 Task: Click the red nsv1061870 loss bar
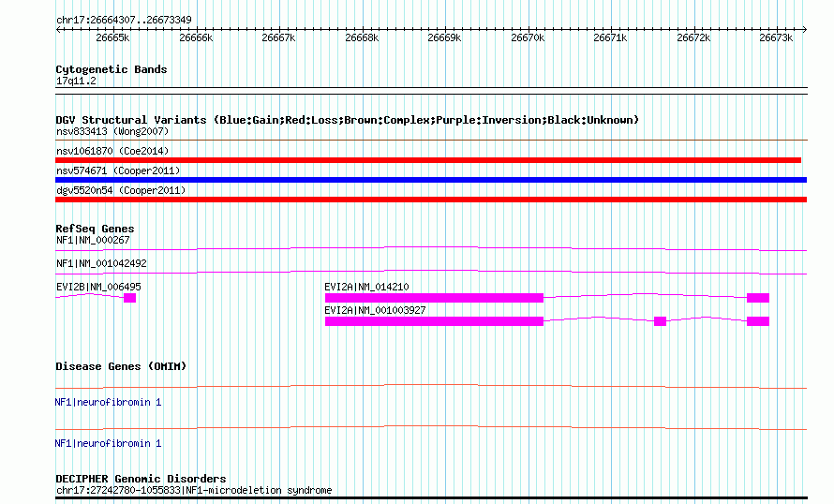[428, 160]
